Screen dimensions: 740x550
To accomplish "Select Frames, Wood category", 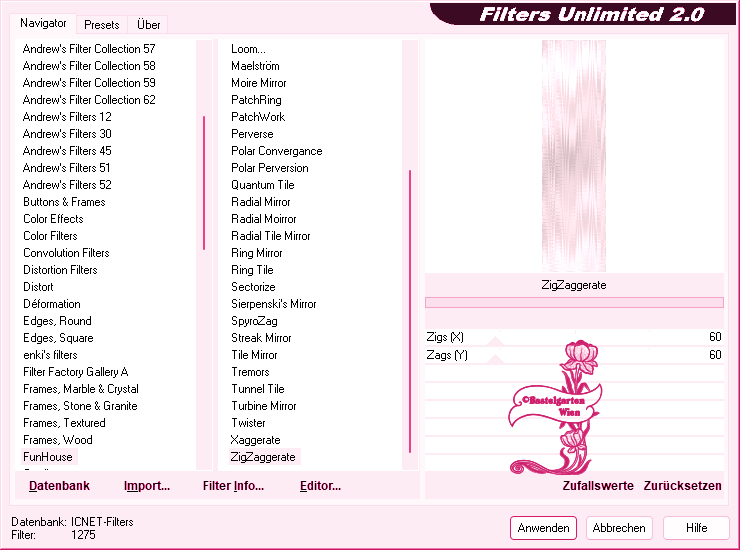I will [58, 440].
